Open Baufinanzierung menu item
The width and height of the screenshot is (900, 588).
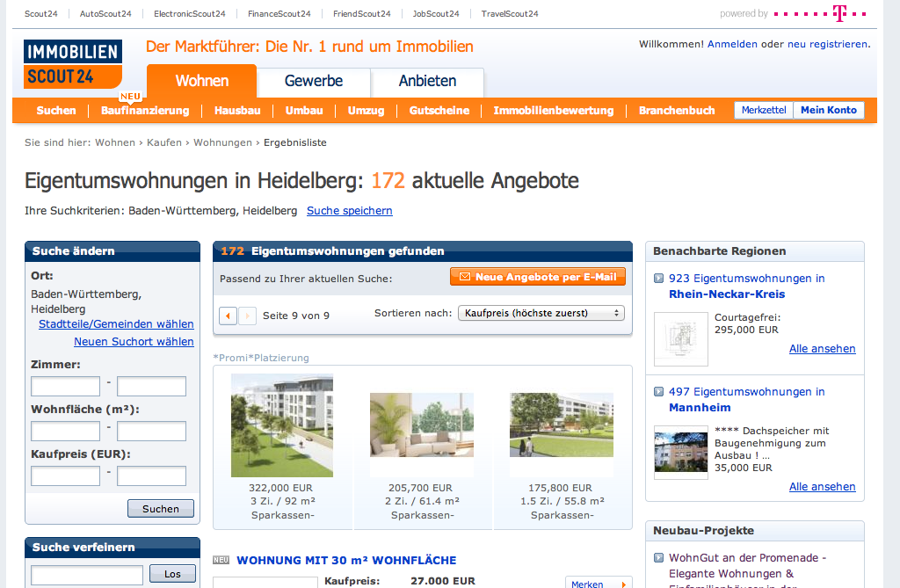145,110
